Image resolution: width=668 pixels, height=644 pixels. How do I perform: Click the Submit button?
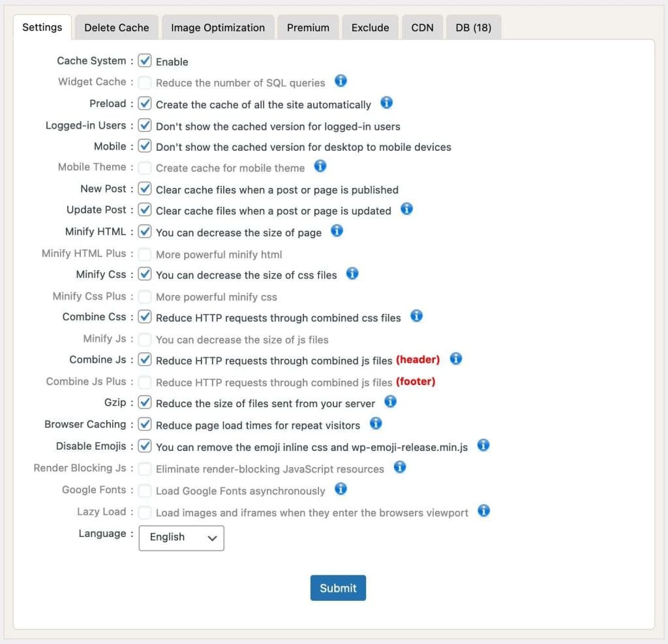click(x=338, y=587)
